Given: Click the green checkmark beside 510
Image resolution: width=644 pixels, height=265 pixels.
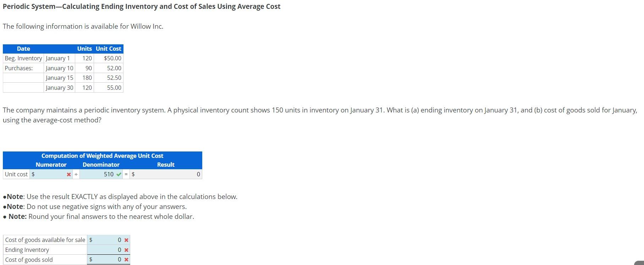Looking at the screenshot, I should pyautogui.click(x=119, y=174).
